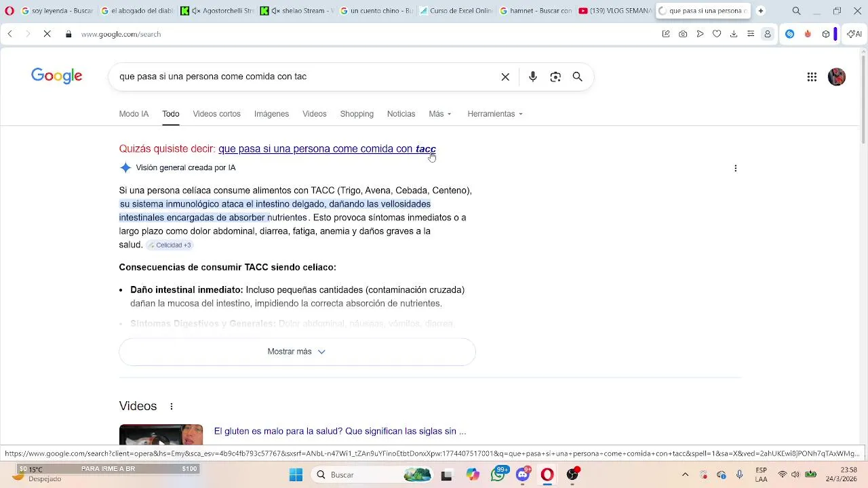Open WhatsApp from the taskbar

[498, 475]
